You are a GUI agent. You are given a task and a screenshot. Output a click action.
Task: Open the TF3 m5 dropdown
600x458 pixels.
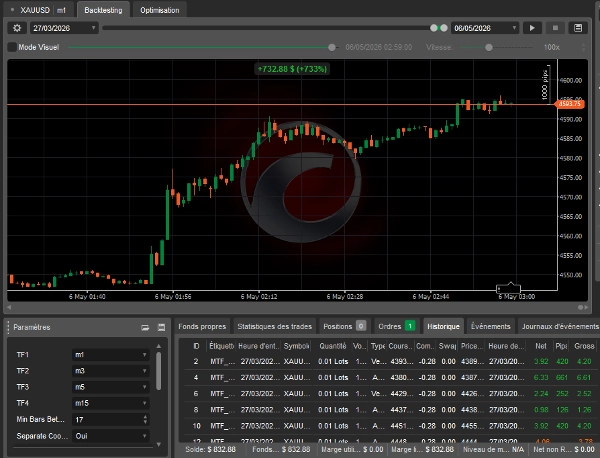pos(111,387)
